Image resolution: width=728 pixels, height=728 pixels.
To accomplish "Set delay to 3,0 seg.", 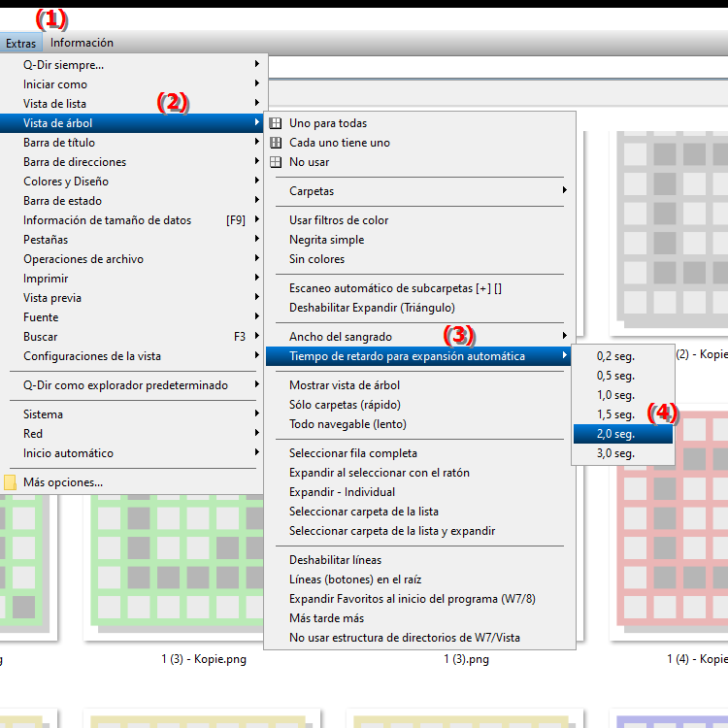I will (622, 453).
